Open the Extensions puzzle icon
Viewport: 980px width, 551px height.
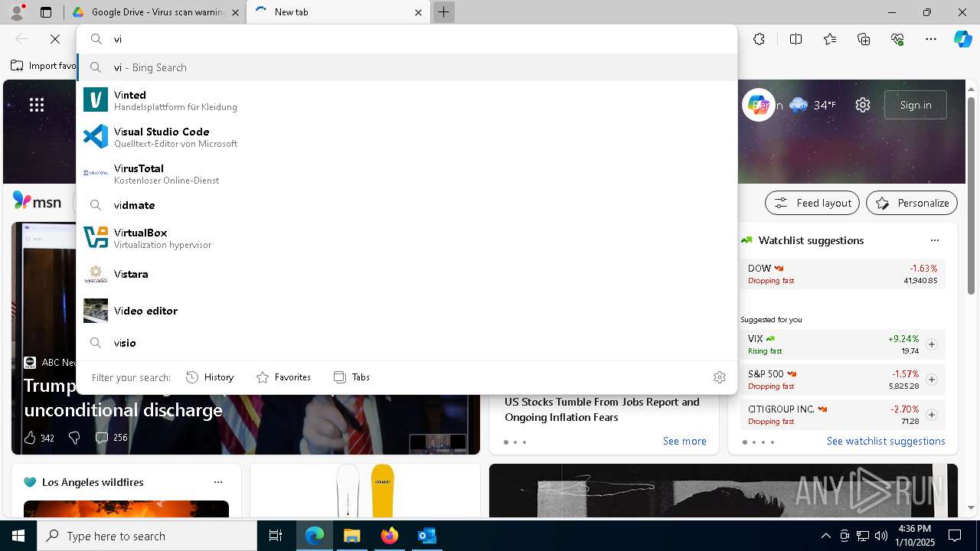pyautogui.click(x=759, y=39)
